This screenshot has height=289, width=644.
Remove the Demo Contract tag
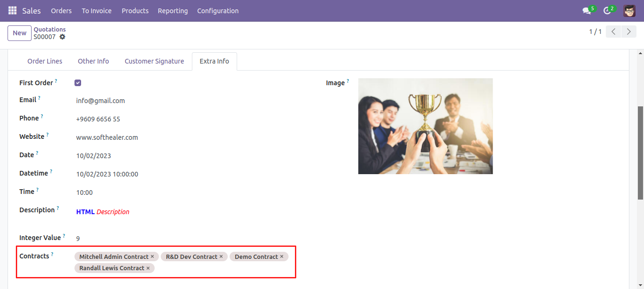(281, 257)
